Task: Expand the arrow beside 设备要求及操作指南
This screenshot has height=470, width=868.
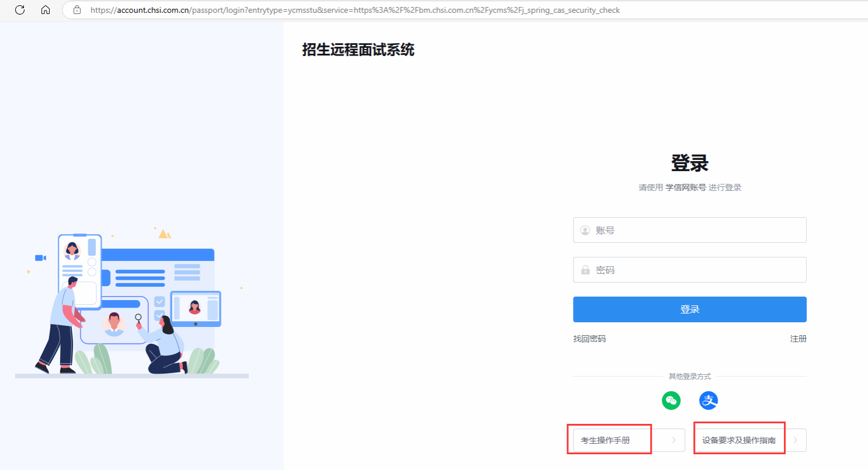Action: coord(795,440)
